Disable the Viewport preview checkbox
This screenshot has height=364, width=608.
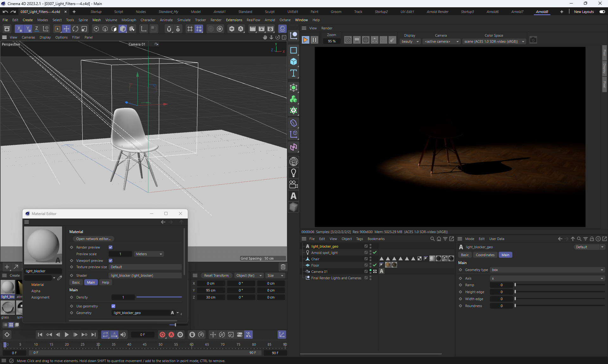(111, 261)
